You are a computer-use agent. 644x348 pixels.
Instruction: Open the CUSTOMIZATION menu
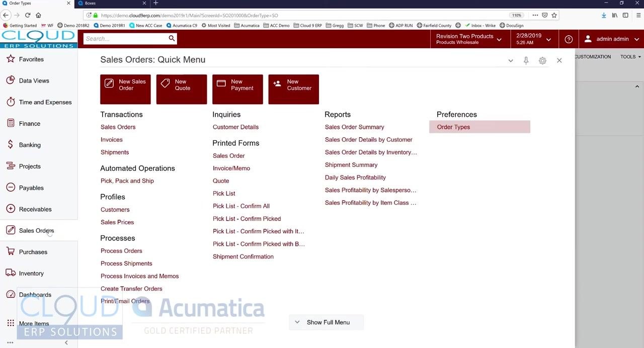point(593,57)
